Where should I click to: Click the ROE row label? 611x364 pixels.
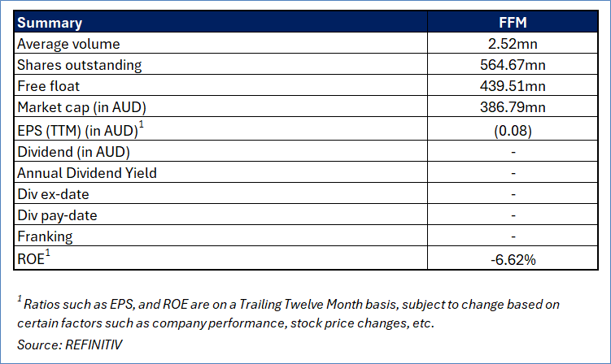pos(33,258)
